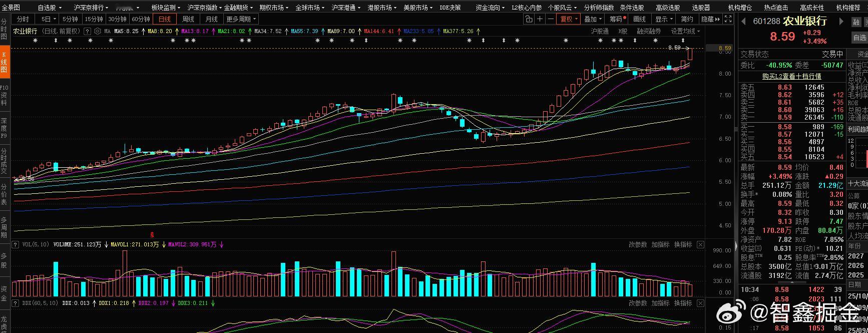Open 全景图 menu item
The width and height of the screenshot is (868, 333).
(11, 8)
